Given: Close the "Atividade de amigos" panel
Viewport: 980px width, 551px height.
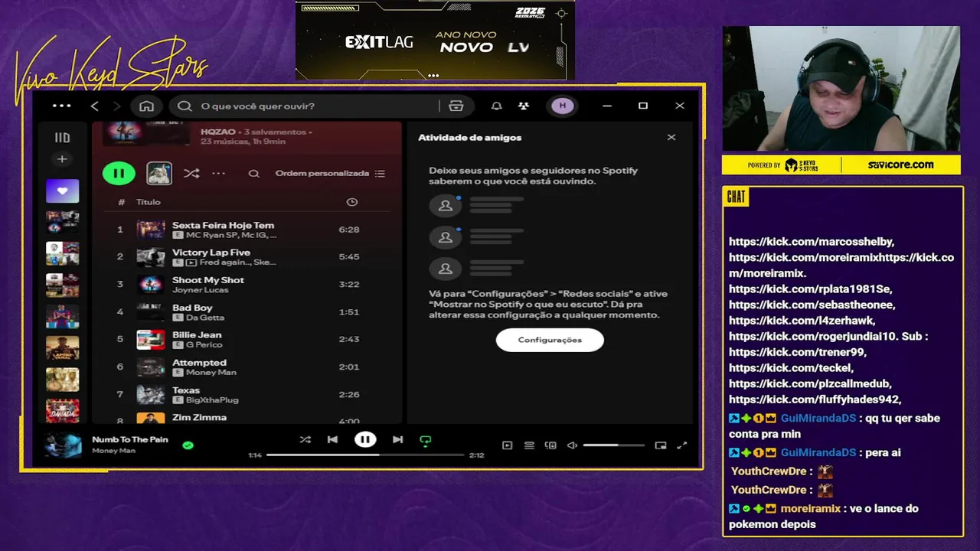Looking at the screenshot, I should click(671, 138).
